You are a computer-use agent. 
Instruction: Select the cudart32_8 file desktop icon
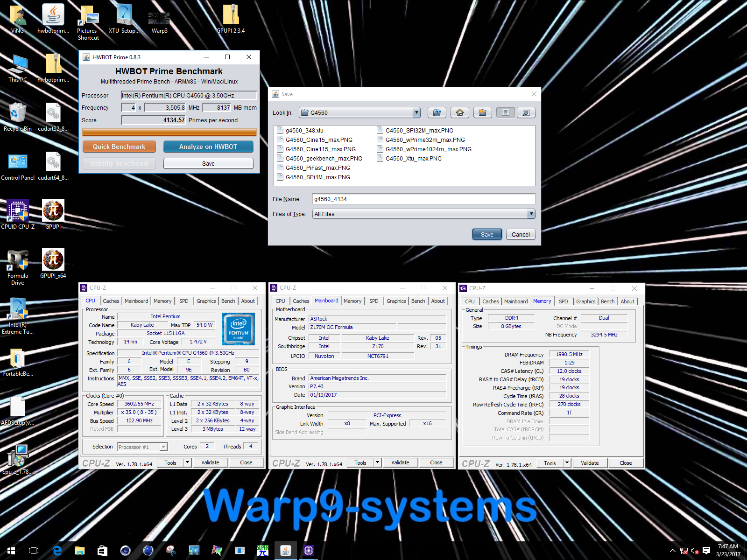pyautogui.click(x=53, y=117)
